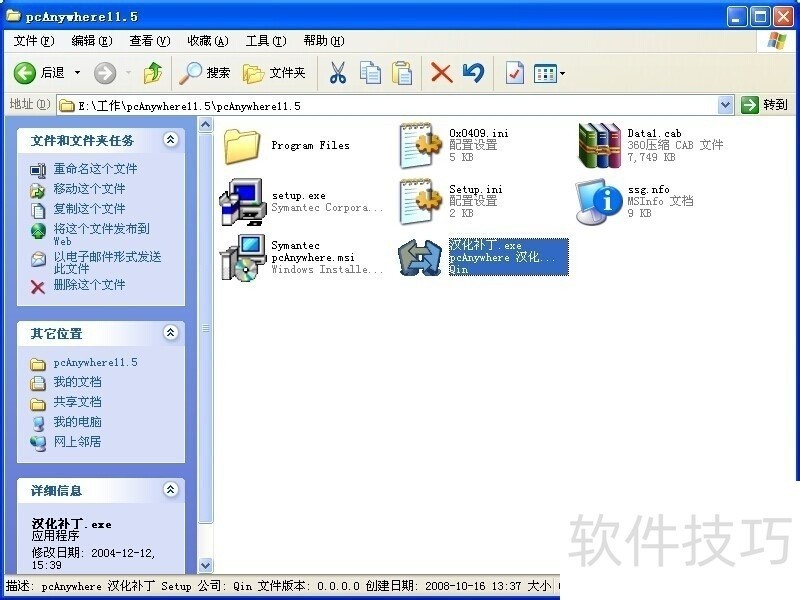Collapse the 其它位置 panel
The width and height of the screenshot is (800, 600).
click(170, 333)
